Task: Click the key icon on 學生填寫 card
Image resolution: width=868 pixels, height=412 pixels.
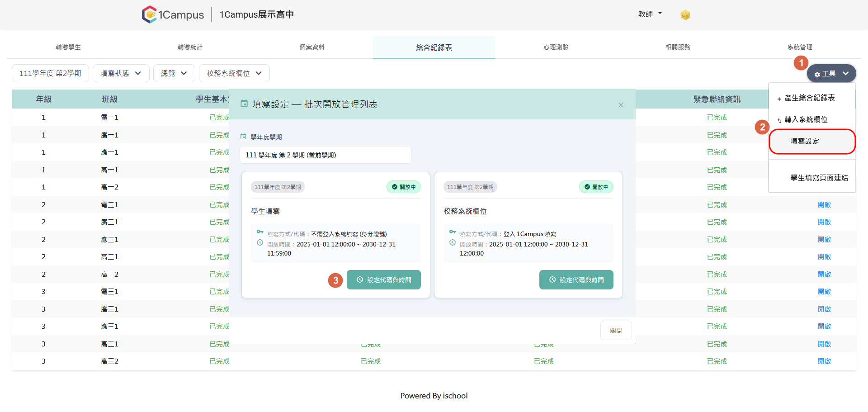Action: click(260, 232)
